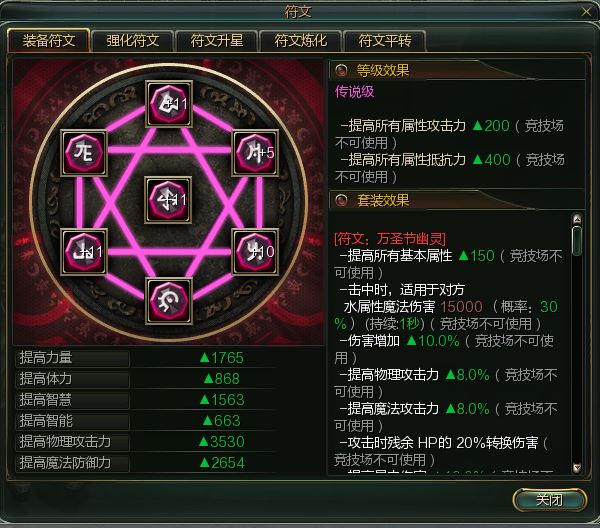Switch to the 符文炼化 tab
The image size is (600, 528).
click(300, 41)
